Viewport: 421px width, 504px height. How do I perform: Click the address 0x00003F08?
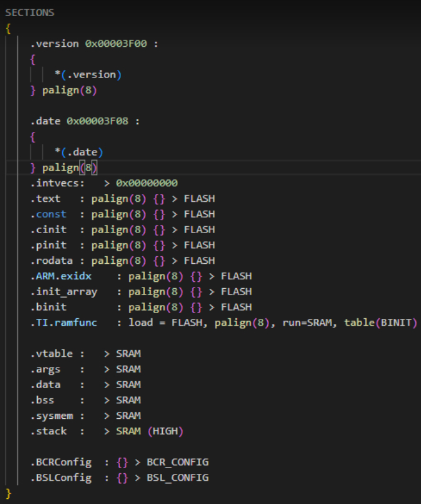pyautogui.click(x=97, y=121)
